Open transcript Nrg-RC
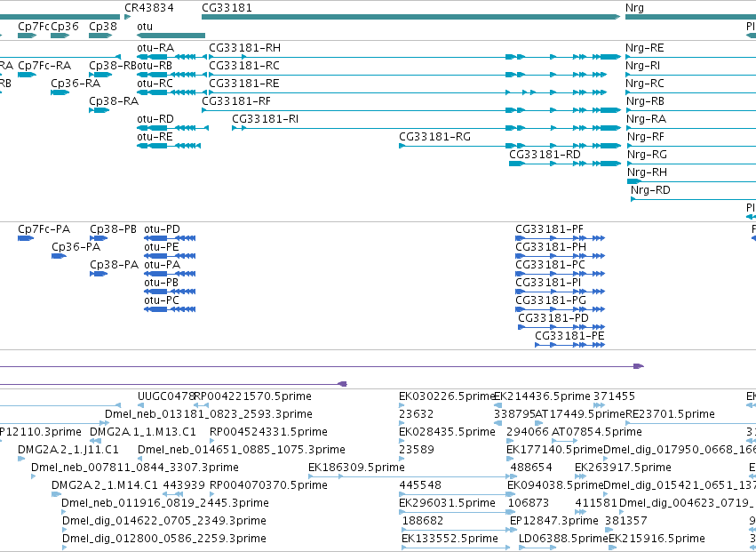This screenshot has height=552, width=756. (x=645, y=84)
